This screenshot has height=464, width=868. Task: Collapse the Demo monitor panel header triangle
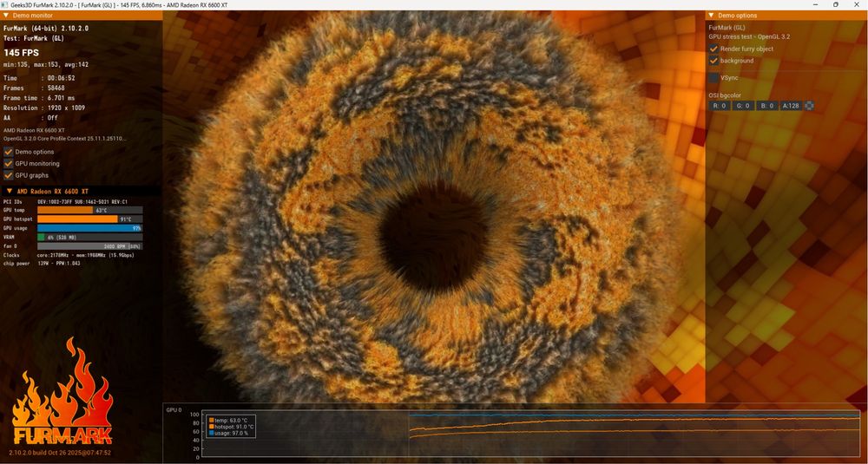pos(6,16)
